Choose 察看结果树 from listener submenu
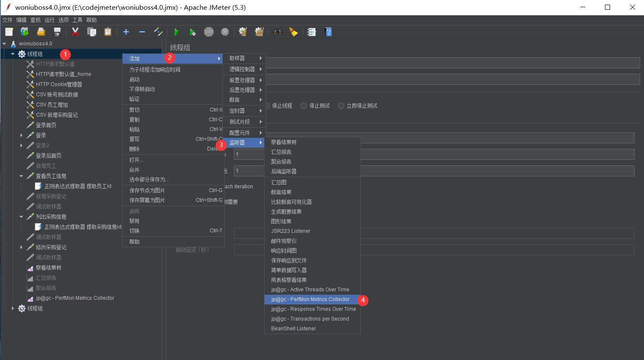 coord(312,142)
